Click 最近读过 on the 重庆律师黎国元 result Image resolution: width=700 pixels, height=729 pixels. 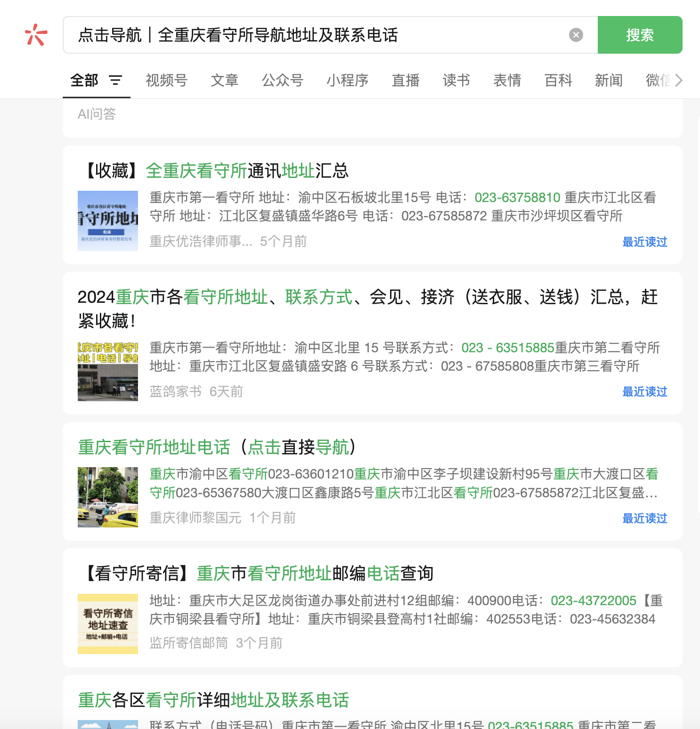tap(644, 518)
